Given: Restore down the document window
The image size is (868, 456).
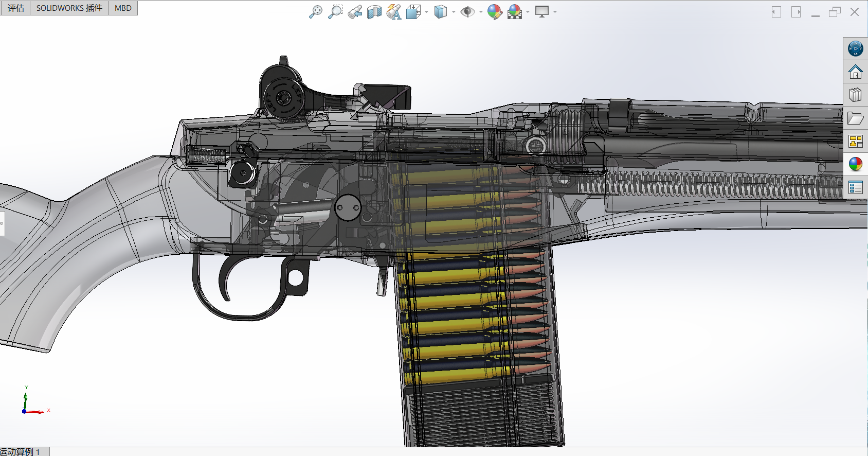Looking at the screenshot, I should 835,12.
